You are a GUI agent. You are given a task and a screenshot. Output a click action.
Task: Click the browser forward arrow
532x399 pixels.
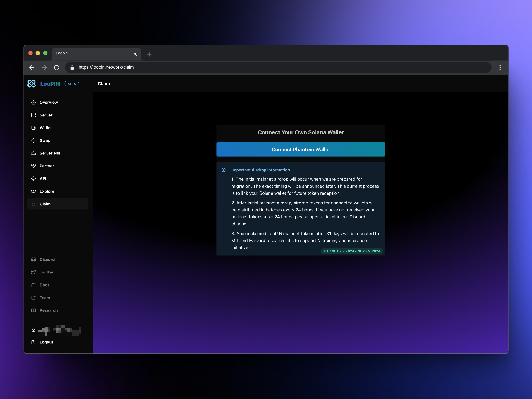pos(44,68)
